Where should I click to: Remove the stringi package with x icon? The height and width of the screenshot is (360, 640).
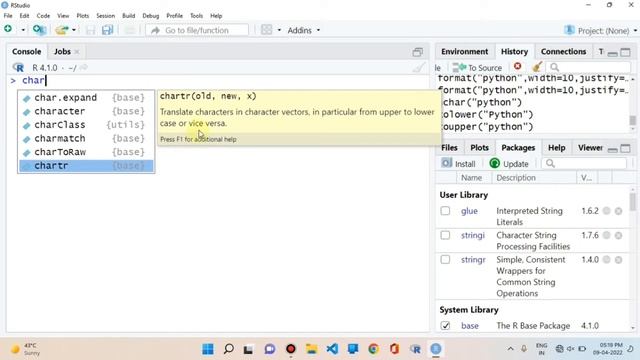point(619,236)
